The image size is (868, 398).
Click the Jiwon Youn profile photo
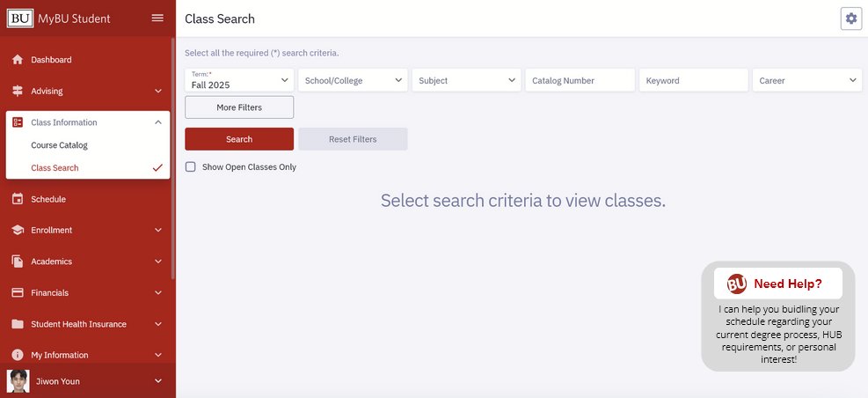coord(18,380)
